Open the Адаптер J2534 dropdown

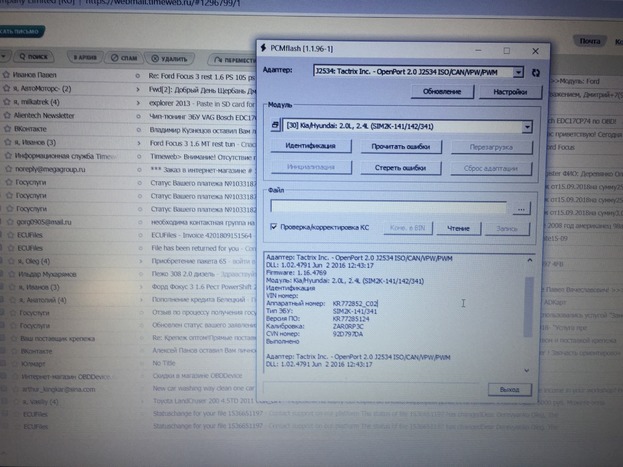[517, 72]
